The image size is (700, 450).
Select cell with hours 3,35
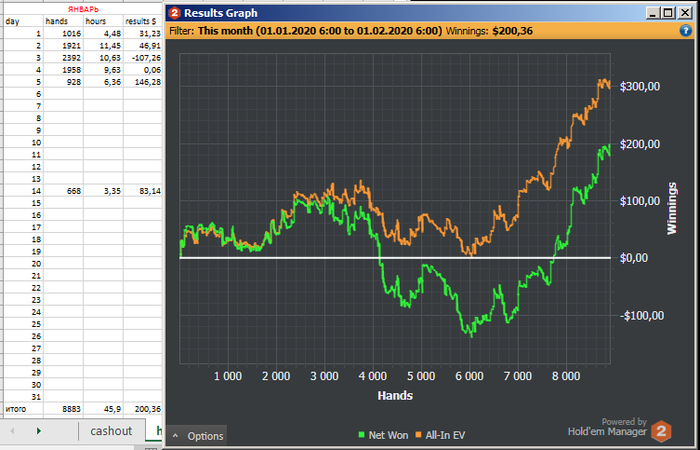103,191
